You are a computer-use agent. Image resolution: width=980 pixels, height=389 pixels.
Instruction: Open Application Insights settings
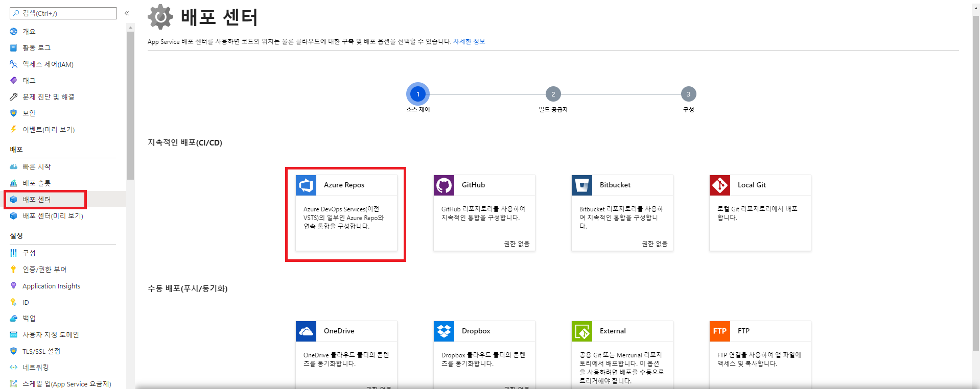tap(51, 286)
